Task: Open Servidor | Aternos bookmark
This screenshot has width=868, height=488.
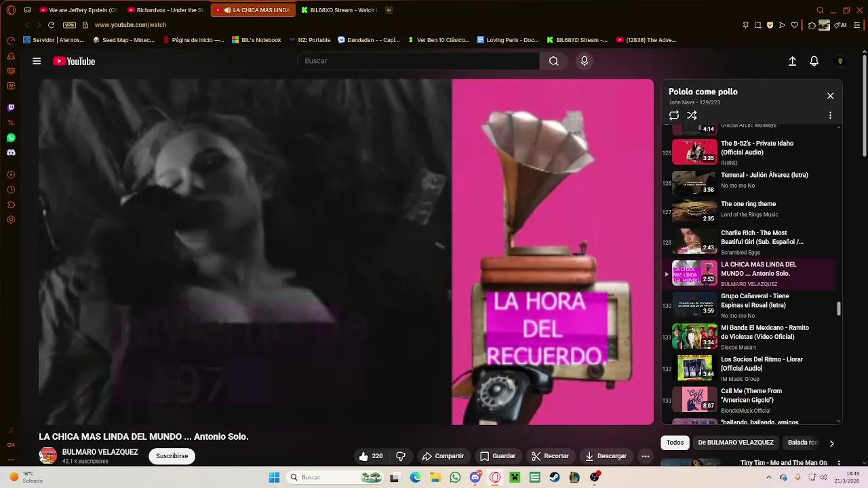Action: click(x=54, y=40)
